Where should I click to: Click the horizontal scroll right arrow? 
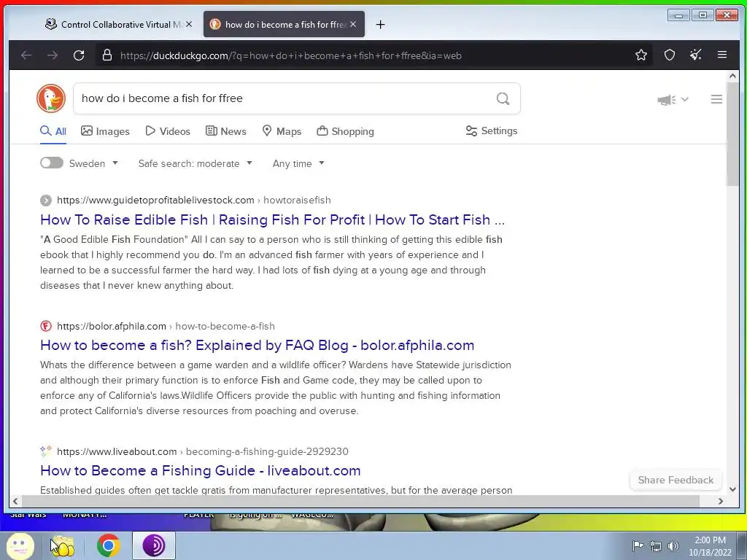coord(720,501)
